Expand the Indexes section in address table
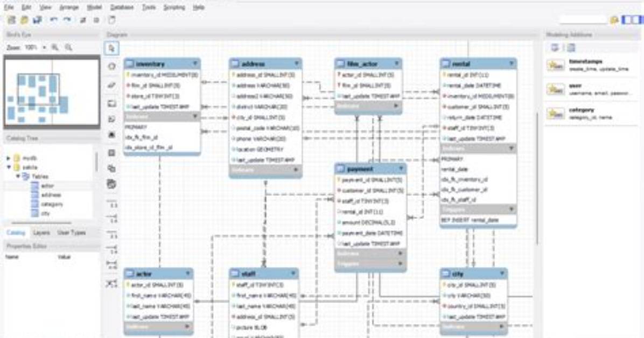The height and width of the screenshot is (338, 644). pos(296,170)
